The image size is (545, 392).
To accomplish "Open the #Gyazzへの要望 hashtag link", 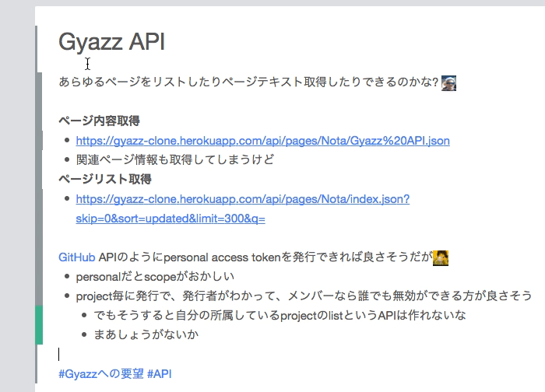I will (x=100, y=374).
